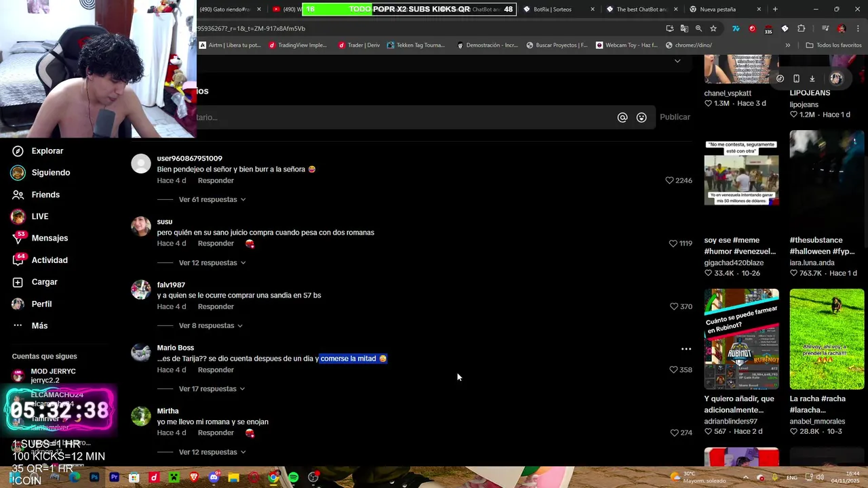Reply to susu's comment via Responder

click(216, 243)
